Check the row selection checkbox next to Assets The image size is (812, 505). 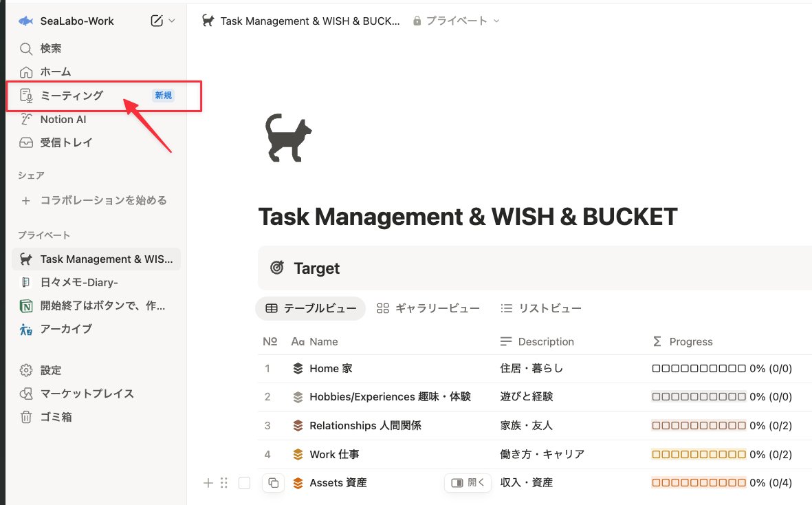244,483
